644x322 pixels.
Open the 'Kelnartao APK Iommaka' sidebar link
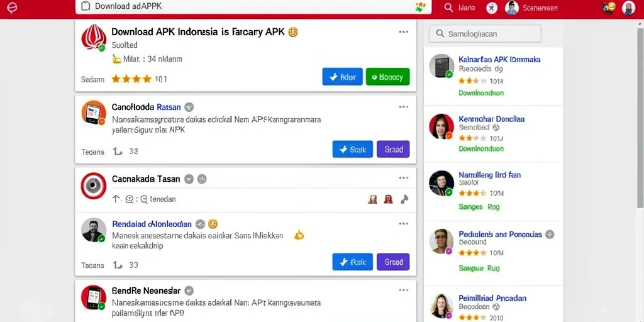click(x=499, y=60)
